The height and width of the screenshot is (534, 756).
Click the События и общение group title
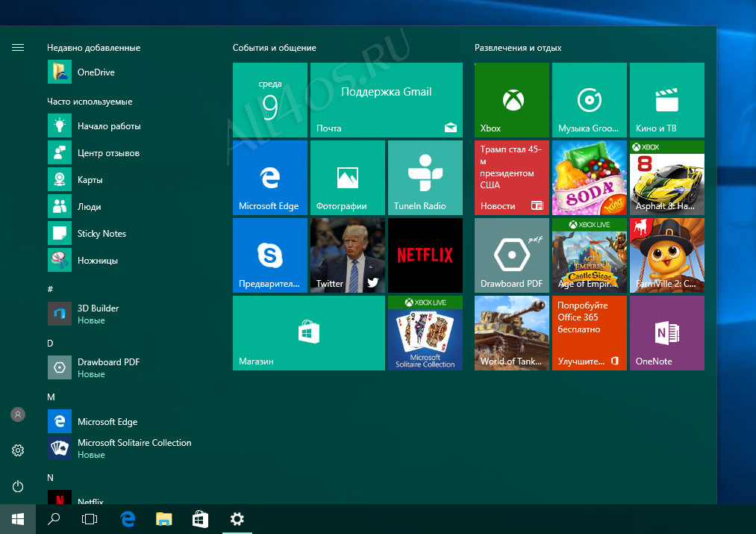coord(275,48)
